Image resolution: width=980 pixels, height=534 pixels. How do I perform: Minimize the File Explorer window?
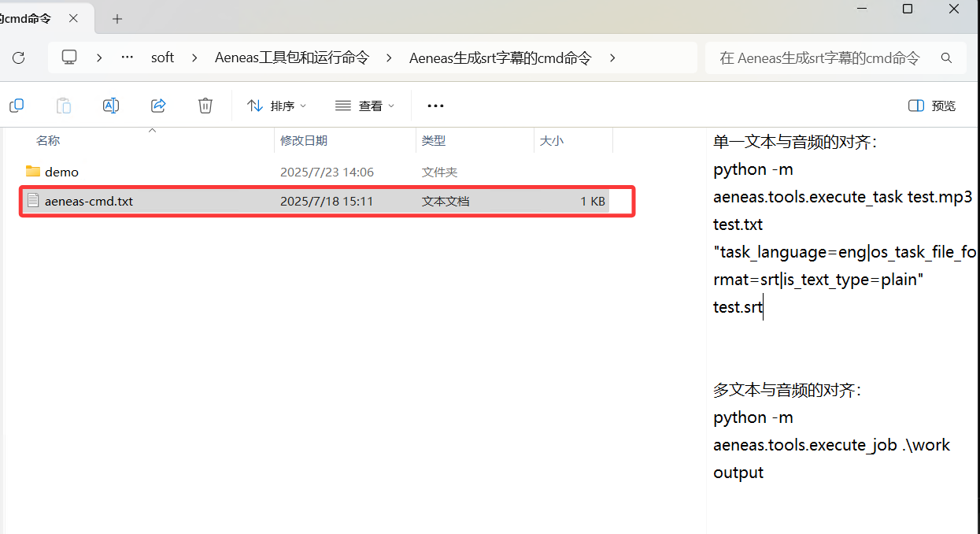pos(861,9)
